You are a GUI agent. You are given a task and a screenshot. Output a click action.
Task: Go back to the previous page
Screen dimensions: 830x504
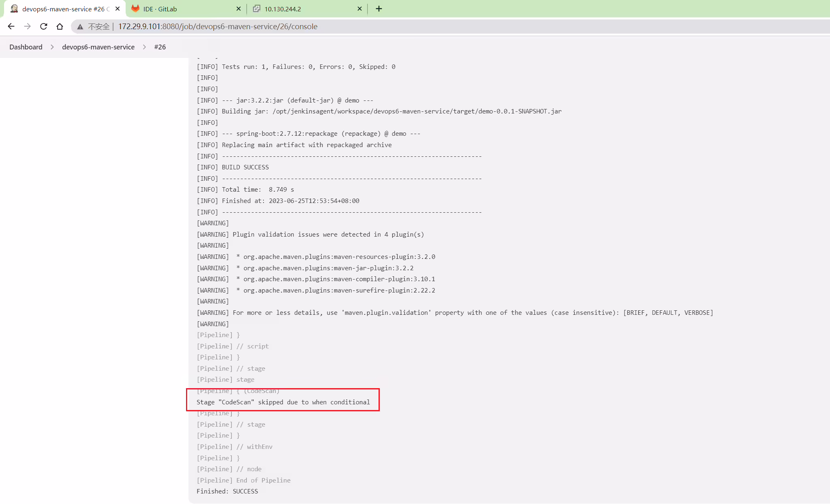(11, 26)
